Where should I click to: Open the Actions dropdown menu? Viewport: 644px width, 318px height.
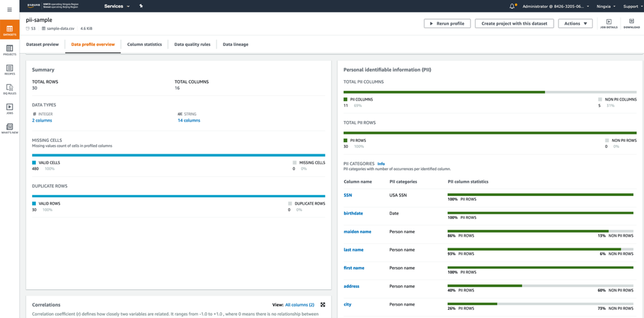click(575, 23)
